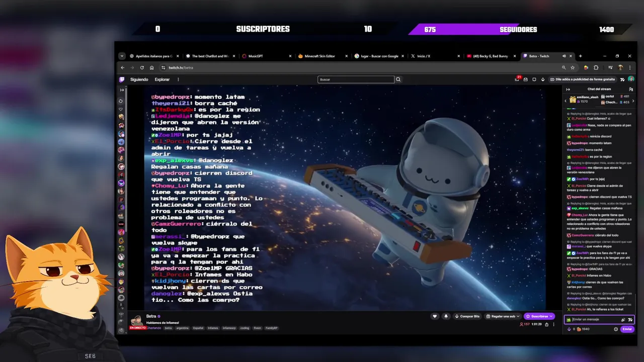Click the browser home button
The image size is (644, 362).
(151, 68)
